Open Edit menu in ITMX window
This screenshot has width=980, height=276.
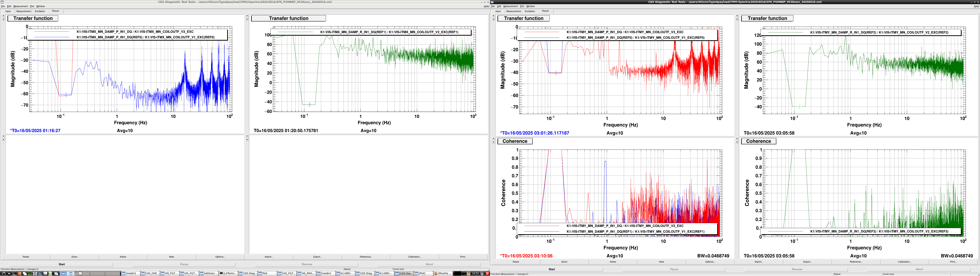coord(9,6)
